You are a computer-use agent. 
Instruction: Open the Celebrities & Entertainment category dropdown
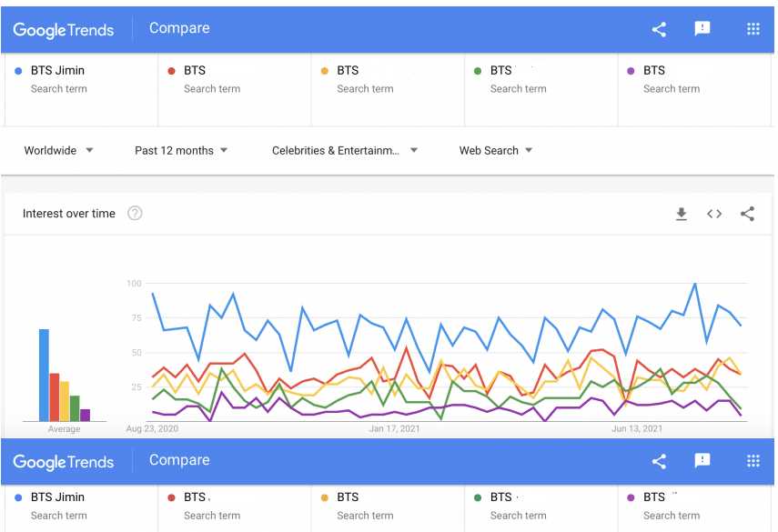344,150
